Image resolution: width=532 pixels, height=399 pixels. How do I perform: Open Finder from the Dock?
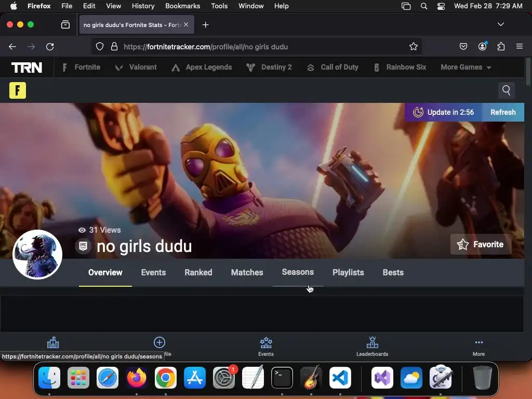(49, 378)
